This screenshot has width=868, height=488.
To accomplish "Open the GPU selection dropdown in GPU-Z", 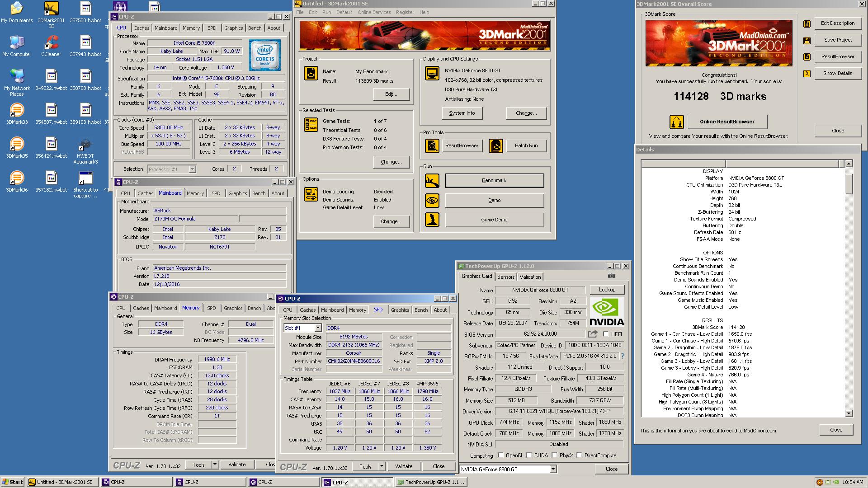I will 553,469.
